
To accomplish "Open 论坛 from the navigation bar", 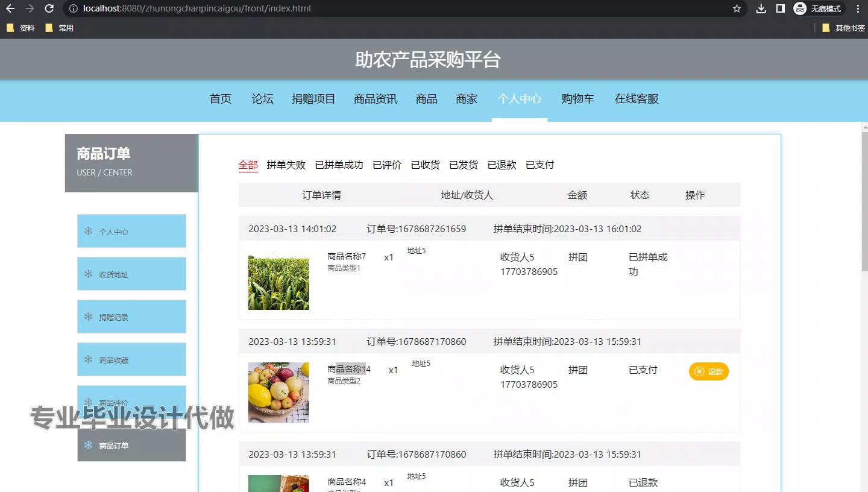I will coord(263,99).
